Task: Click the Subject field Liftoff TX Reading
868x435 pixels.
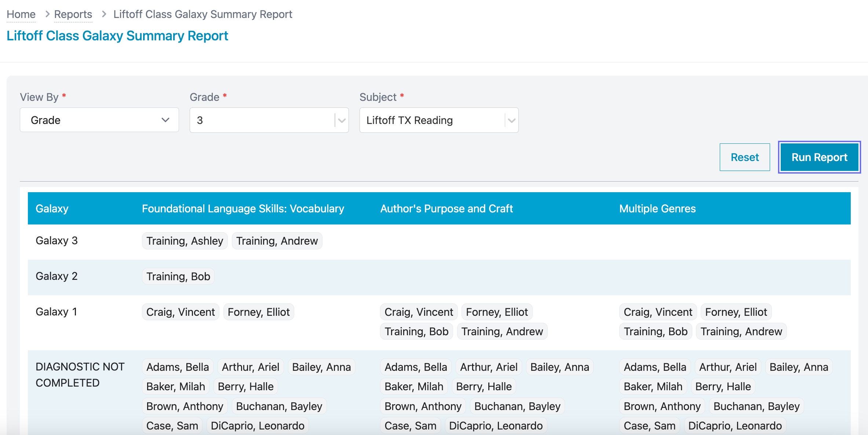Action: click(439, 120)
